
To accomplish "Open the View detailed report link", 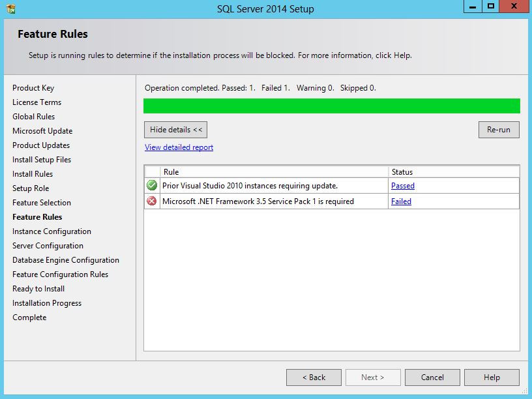I will 179,147.
